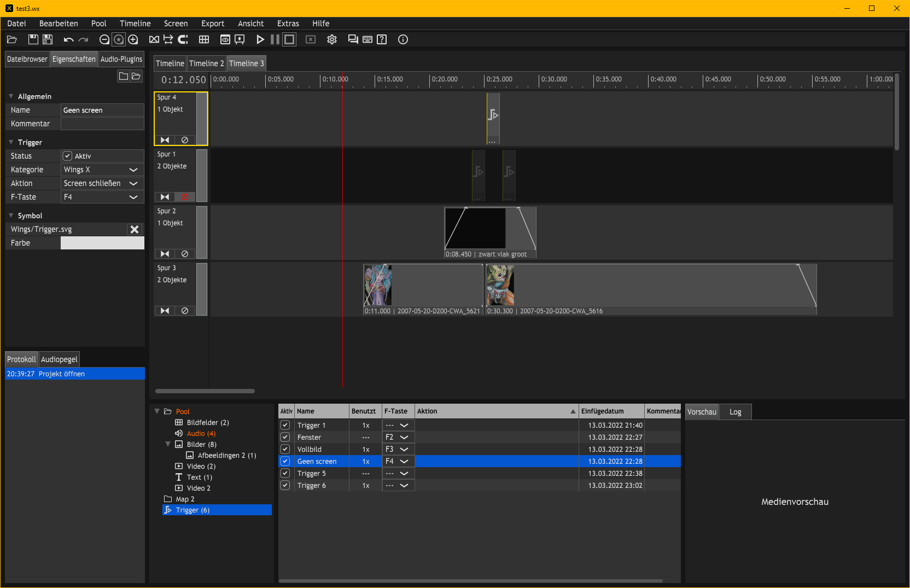Screen dimensions: 910x588
Task: Toggle the disable icon on Spur 4 track
Action: (x=185, y=140)
